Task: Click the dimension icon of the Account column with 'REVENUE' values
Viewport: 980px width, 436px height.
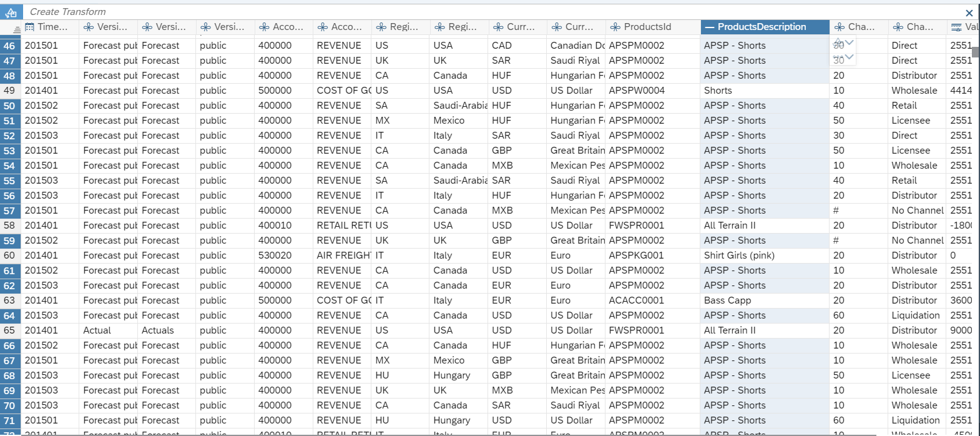Action: click(x=323, y=27)
